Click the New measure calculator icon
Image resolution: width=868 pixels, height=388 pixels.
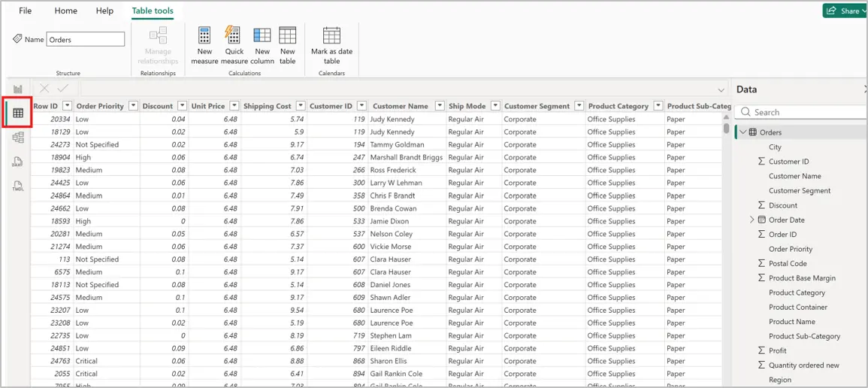click(205, 35)
